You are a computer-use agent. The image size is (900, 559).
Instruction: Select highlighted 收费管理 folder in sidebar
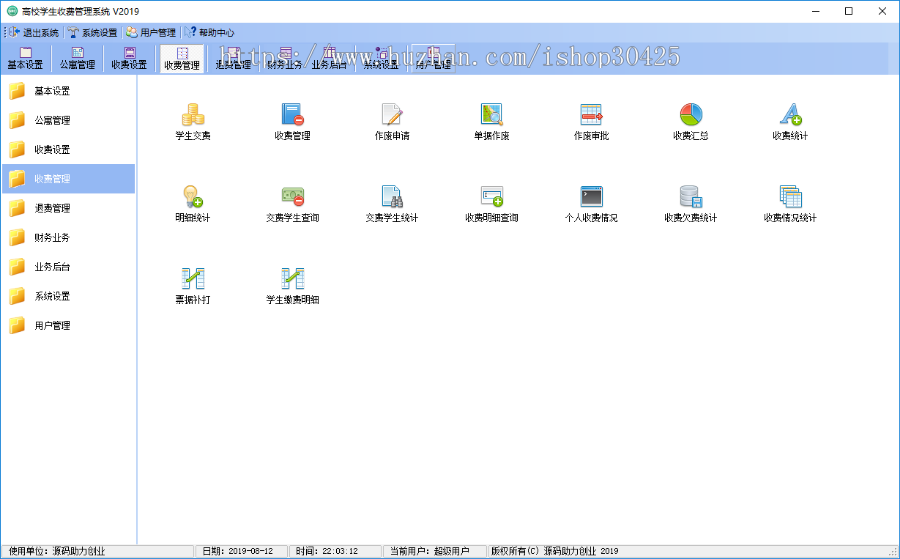68,178
